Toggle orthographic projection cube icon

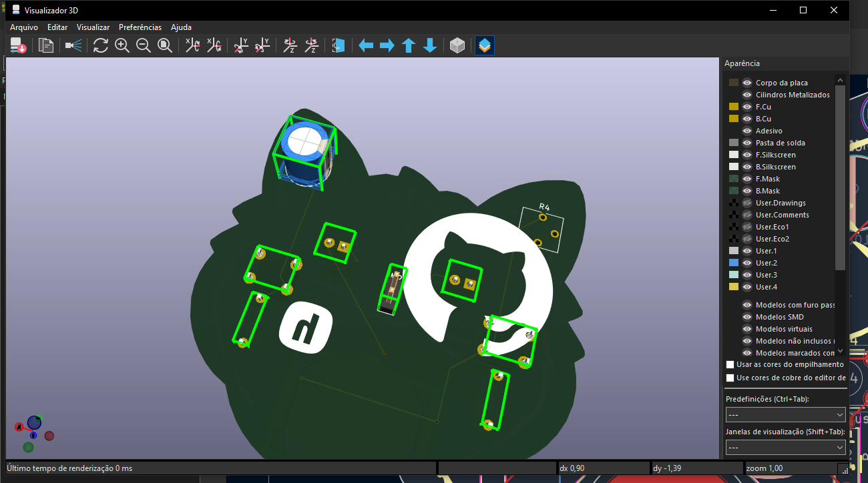(457, 45)
